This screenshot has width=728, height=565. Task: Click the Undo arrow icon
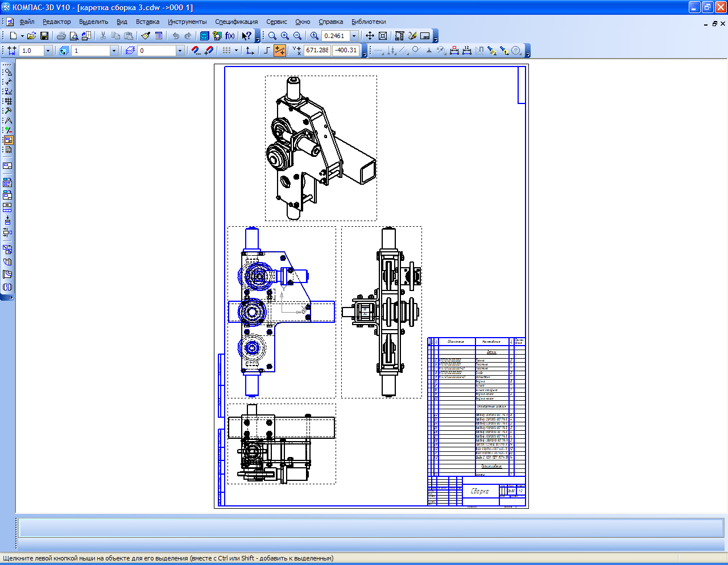coord(176,36)
